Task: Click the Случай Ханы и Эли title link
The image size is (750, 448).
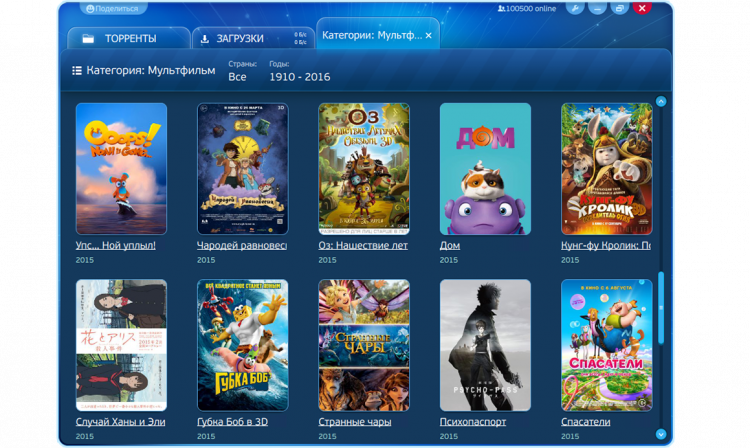Action: point(121,422)
